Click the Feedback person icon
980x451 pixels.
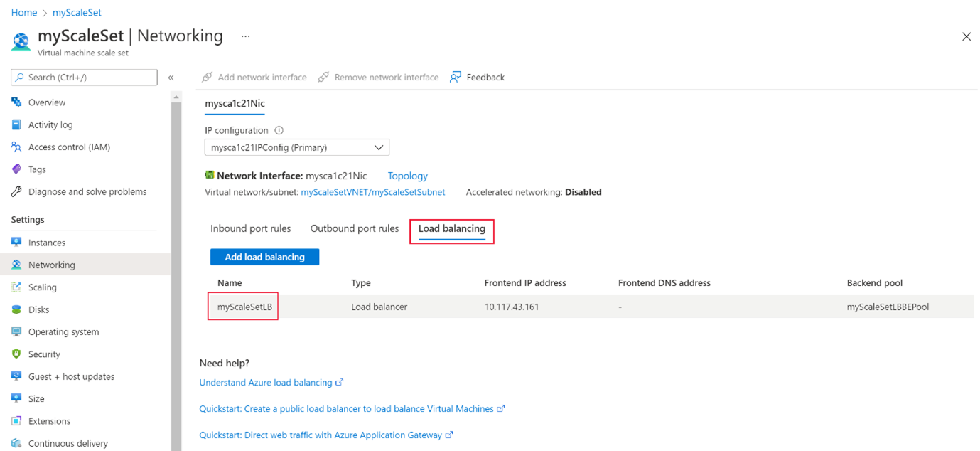(456, 77)
